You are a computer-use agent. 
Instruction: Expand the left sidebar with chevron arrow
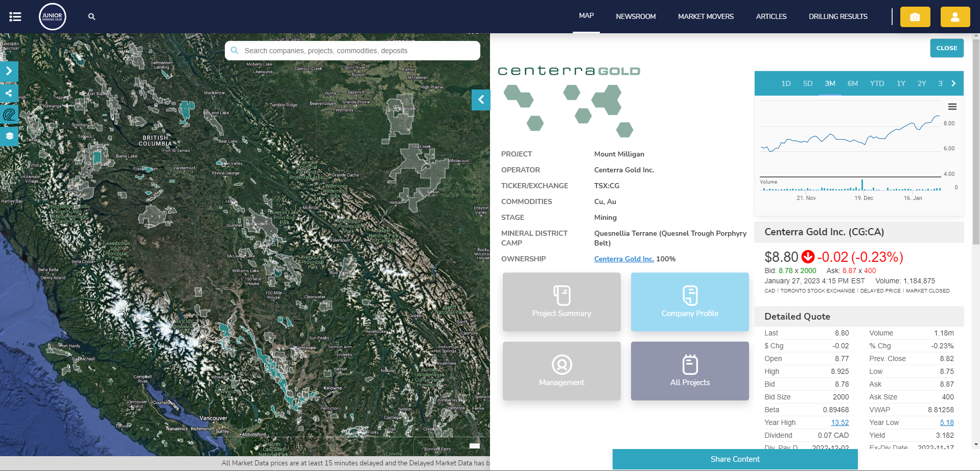[x=9, y=72]
